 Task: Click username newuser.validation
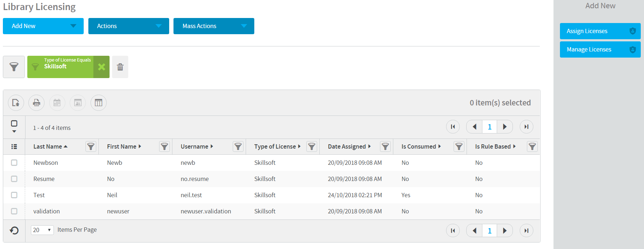(x=206, y=211)
